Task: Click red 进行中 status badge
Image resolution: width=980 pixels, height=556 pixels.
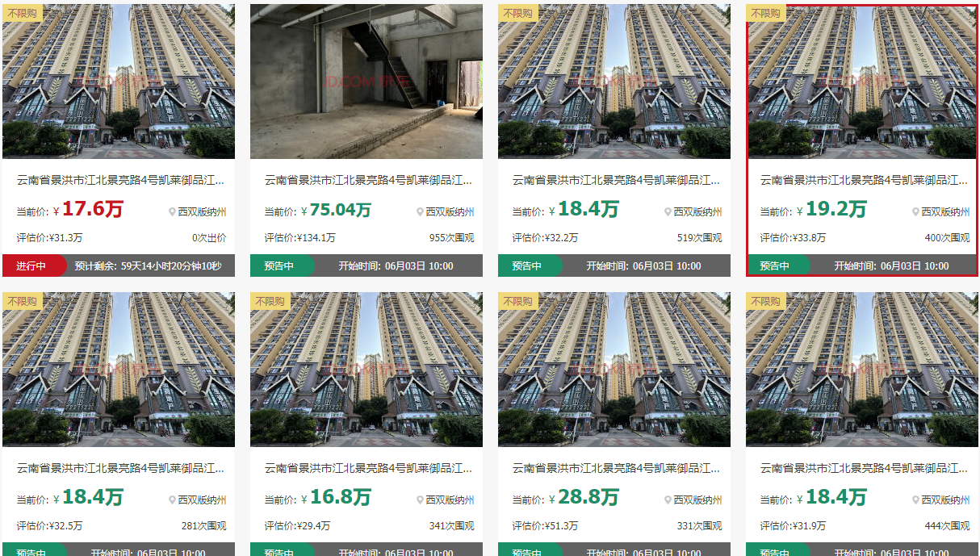Action: [32, 265]
